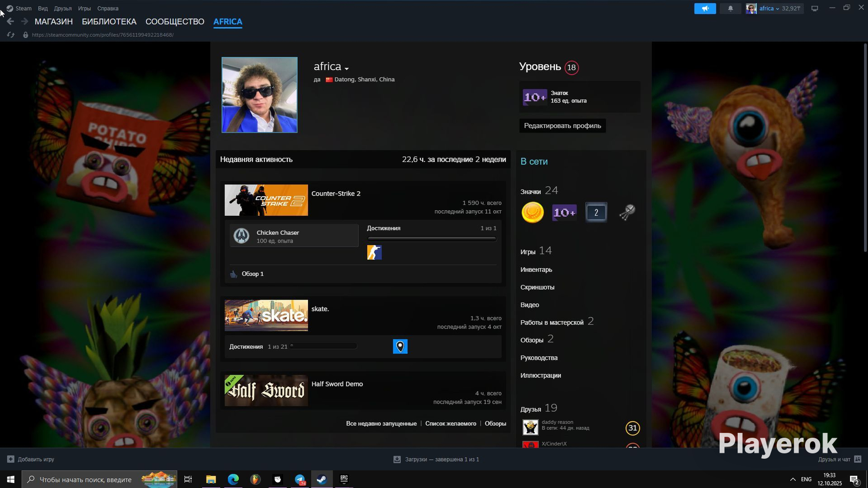Open the Список желаемого link

[x=451, y=424]
